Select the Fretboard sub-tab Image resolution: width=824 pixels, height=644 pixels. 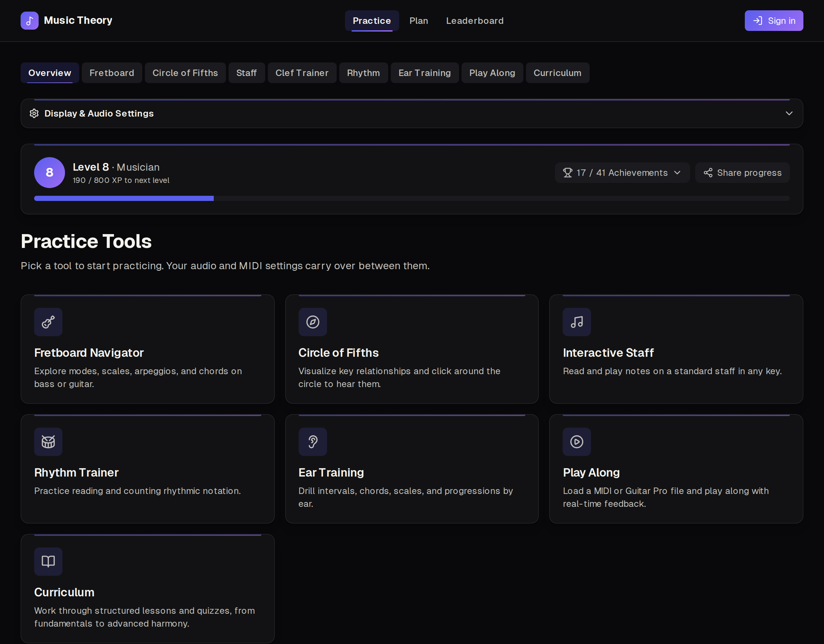(x=112, y=73)
